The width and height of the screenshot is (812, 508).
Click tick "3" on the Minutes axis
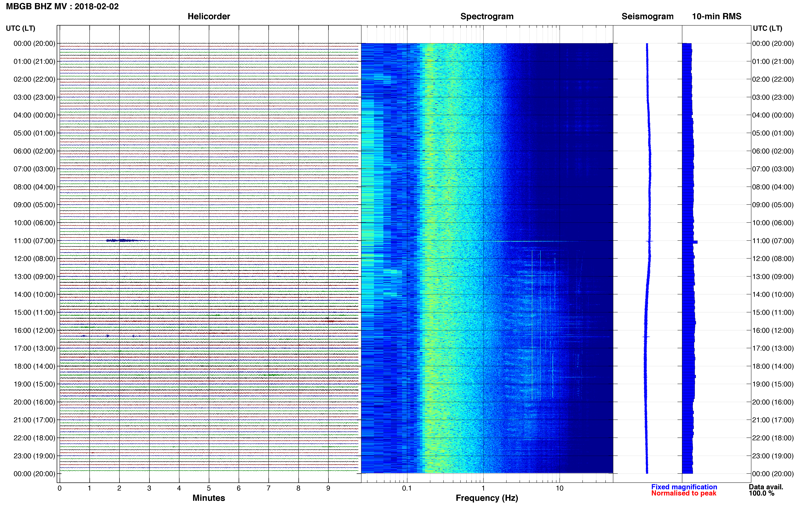[x=149, y=488]
